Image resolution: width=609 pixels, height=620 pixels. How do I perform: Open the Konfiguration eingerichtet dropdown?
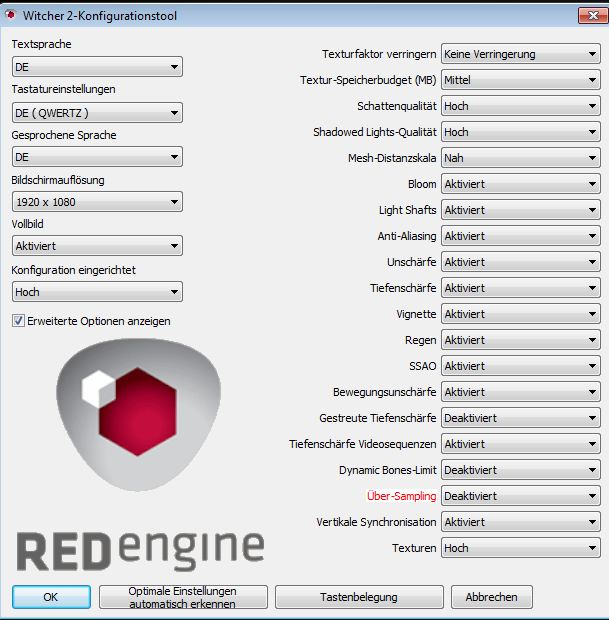point(97,291)
